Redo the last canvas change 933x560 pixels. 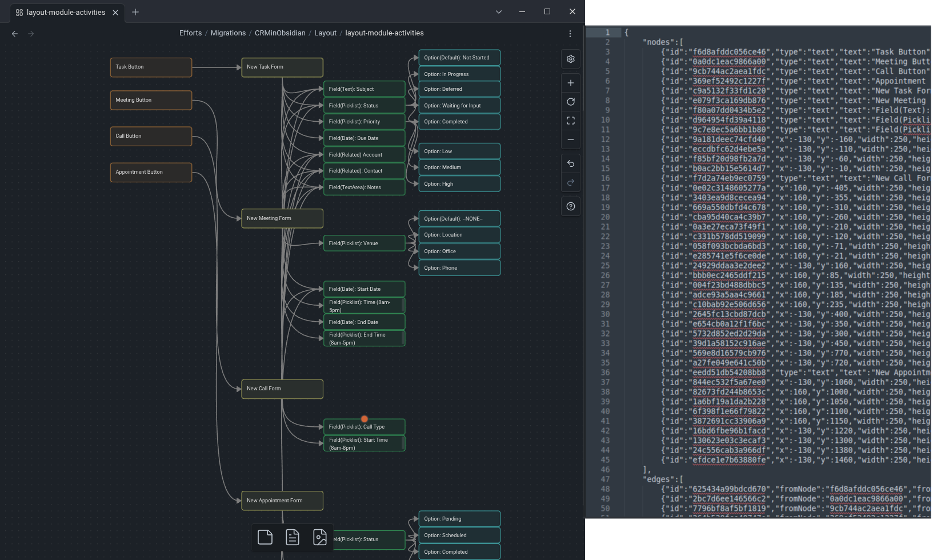click(x=570, y=182)
